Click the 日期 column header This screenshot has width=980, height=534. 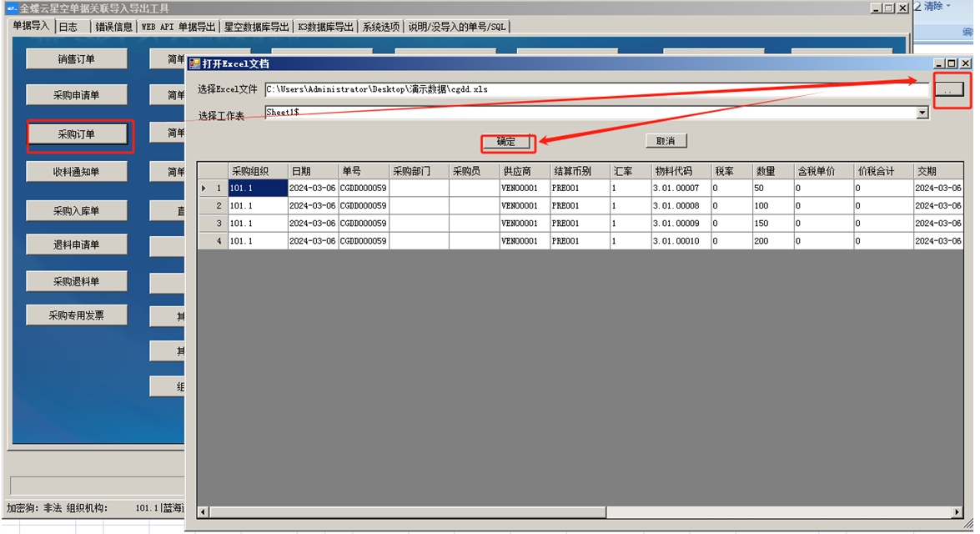tap(313, 171)
